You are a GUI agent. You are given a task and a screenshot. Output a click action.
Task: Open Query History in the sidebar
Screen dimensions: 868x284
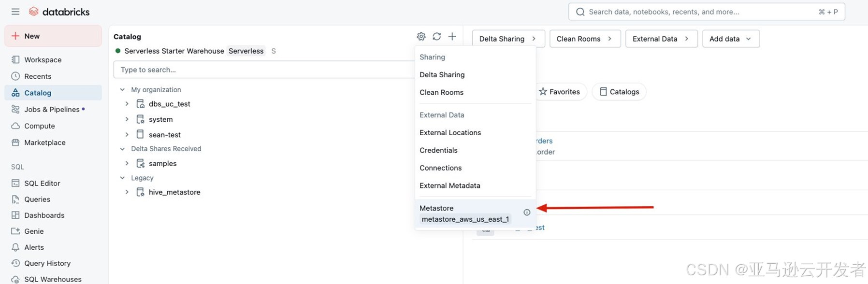[x=53, y=263]
